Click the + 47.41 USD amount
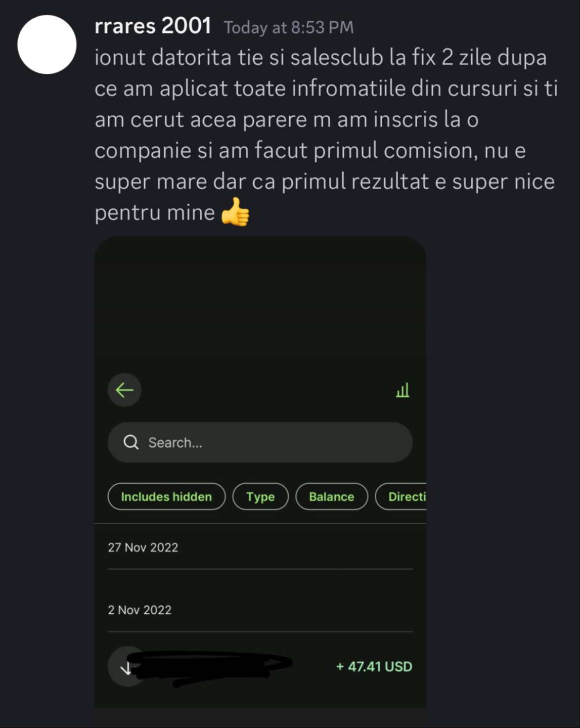580x728 pixels. [374, 667]
